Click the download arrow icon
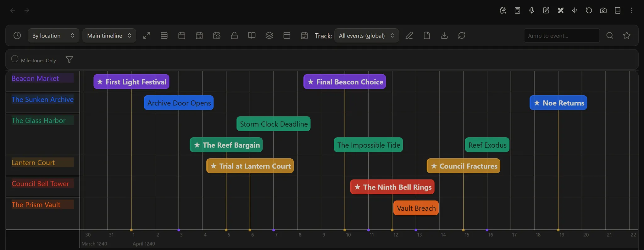This screenshot has width=644, height=250. [x=444, y=36]
